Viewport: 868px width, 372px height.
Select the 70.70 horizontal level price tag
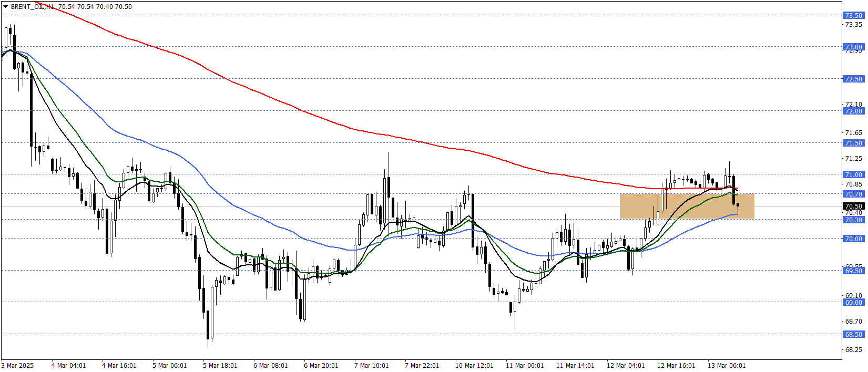pos(853,194)
